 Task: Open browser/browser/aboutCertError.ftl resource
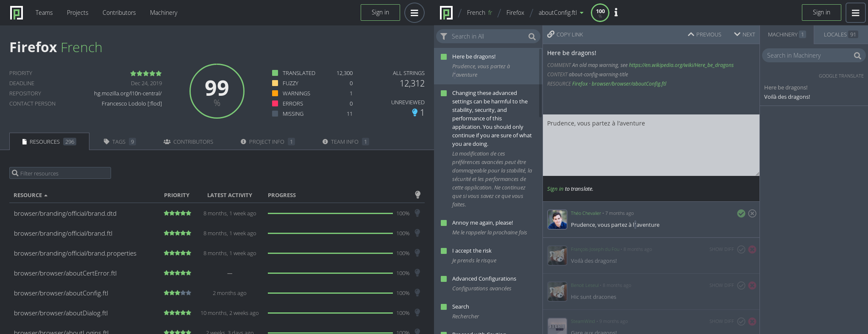65,273
